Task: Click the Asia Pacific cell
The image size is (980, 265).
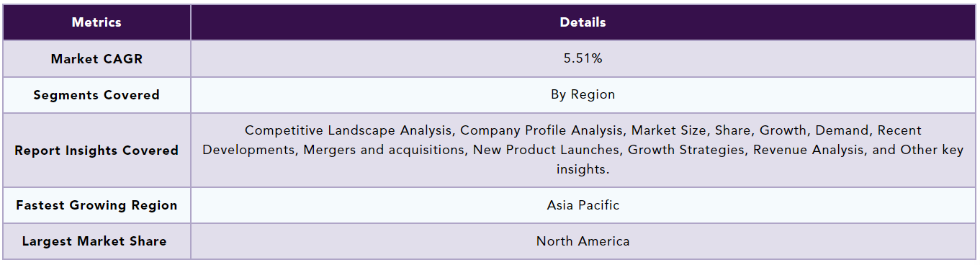Action: click(583, 205)
